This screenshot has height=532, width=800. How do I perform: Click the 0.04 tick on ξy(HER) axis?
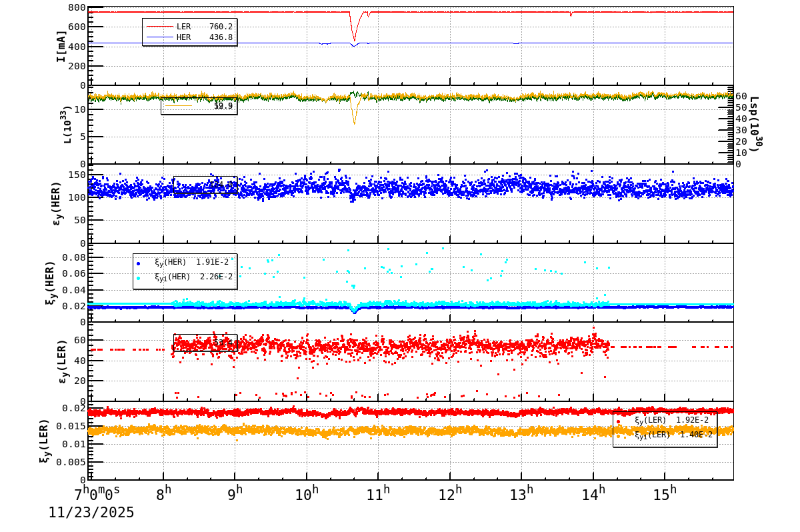(74, 290)
